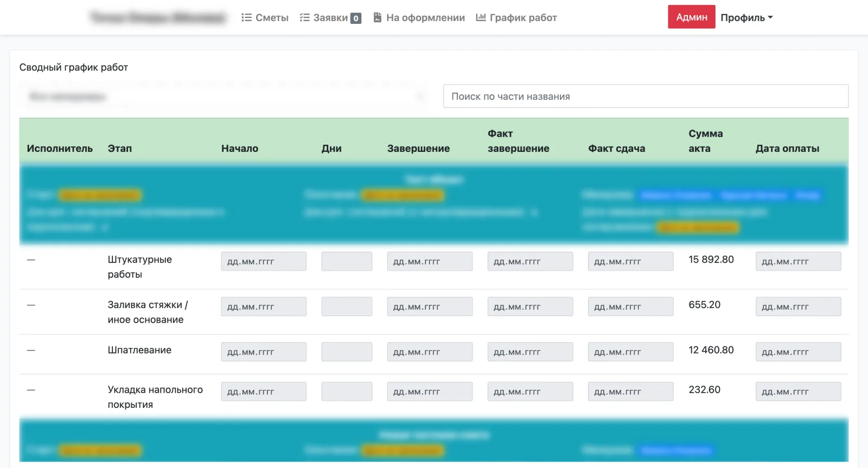The height and width of the screenshot is (468, 868).
Task: Click Дни field for Шпатлевание
Action: point(347,352)
